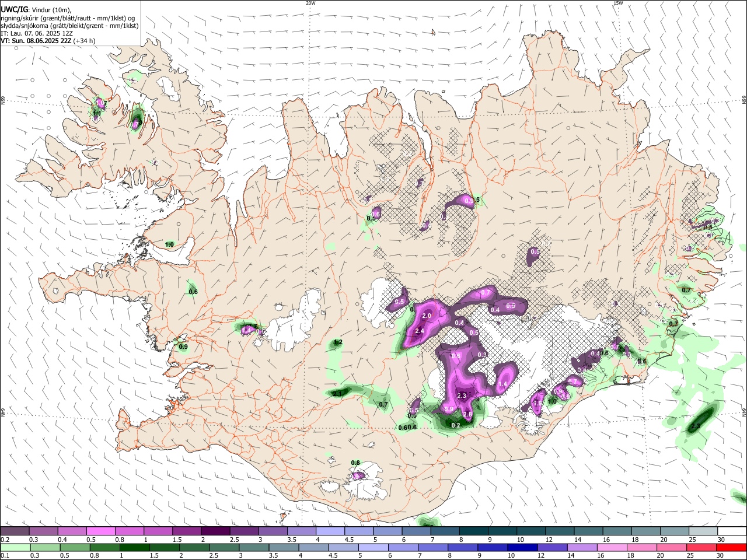The height and width of the screenshot is (560, 747).
Task: Click the red-pink bottom-row swatch between 25 and 30
Action: coord(701,548)
